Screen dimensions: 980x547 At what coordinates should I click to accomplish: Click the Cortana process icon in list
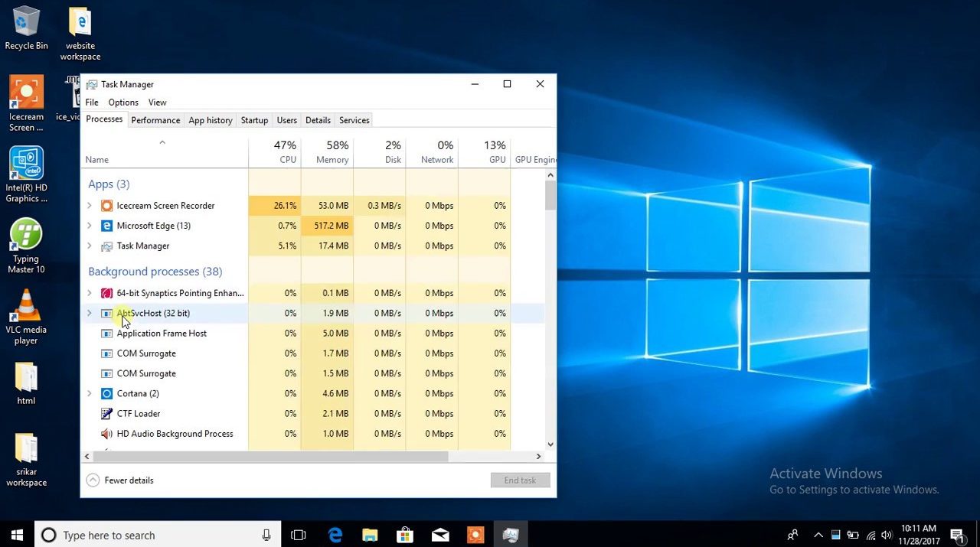point(107,393)
